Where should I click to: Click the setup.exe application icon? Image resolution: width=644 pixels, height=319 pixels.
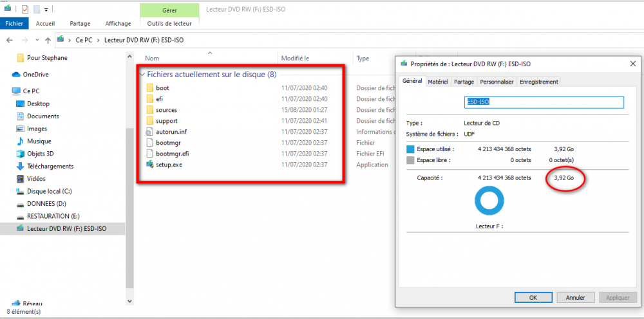tap(150, 165)
